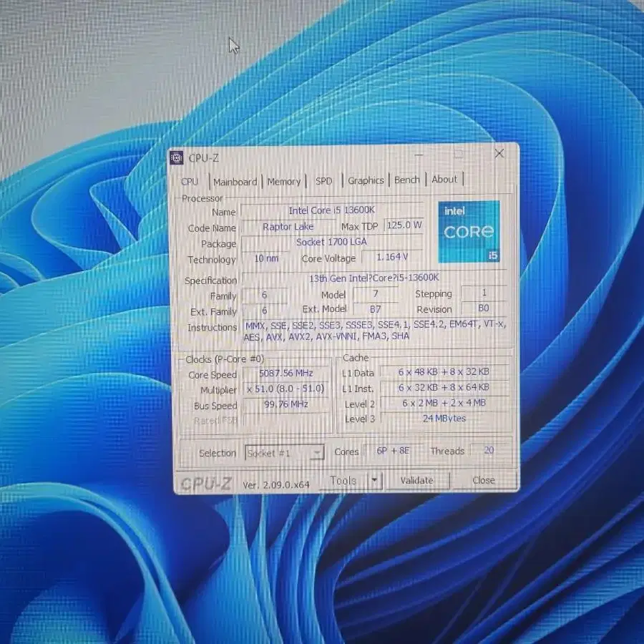This screenshot has width=644, height=644.
Task: Close the CPU-Z window with X
Action: coord(499,154)
